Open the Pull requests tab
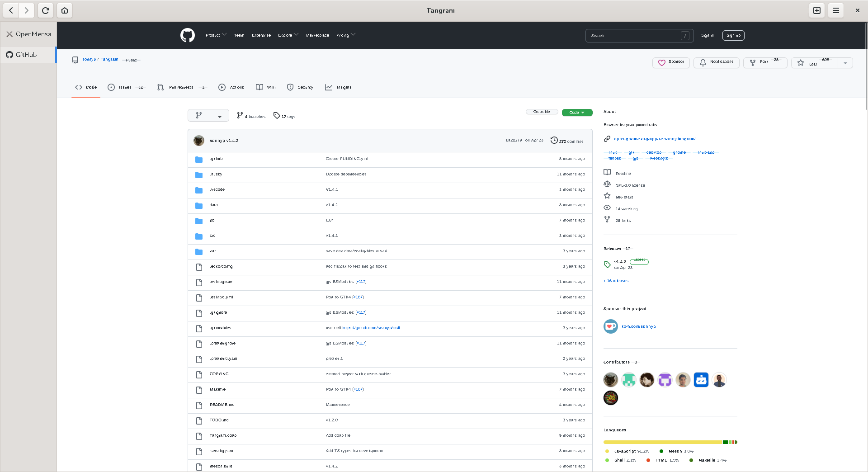Screen dimensions: 868x472 pyautogui.click(x=181, y=87)
